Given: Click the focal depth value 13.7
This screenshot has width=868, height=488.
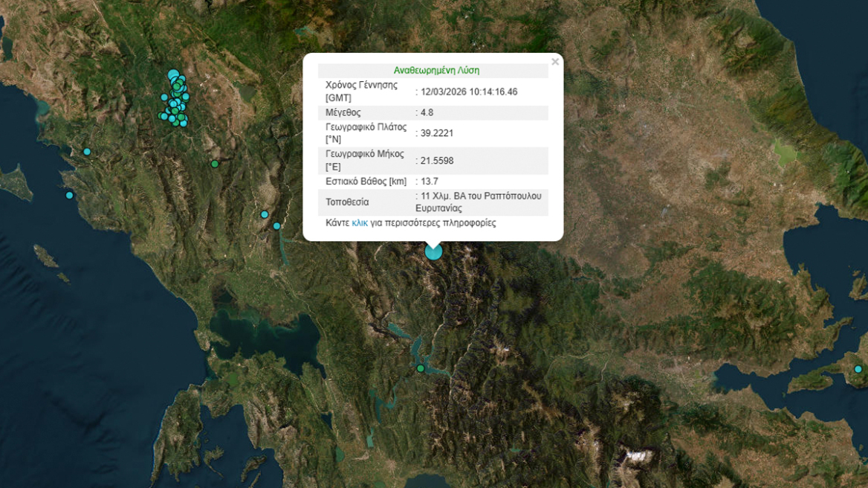Looking at the screenshot, I should 429,182.
